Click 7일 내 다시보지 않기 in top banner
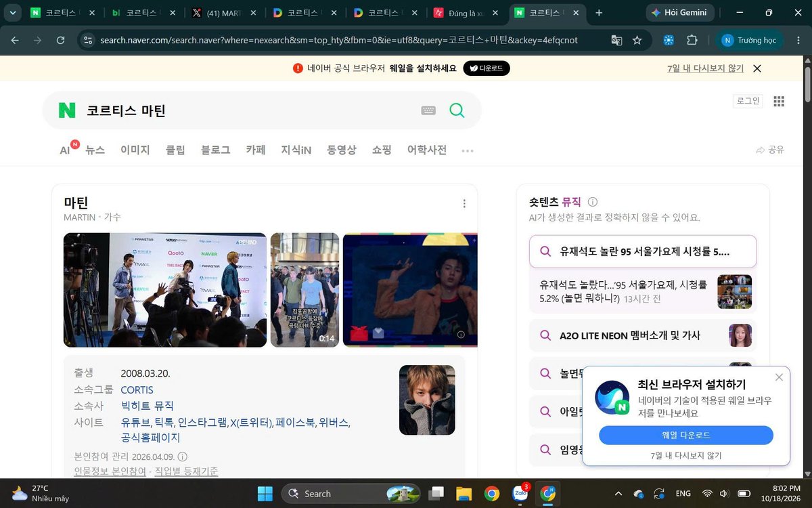 click(705, 68)
